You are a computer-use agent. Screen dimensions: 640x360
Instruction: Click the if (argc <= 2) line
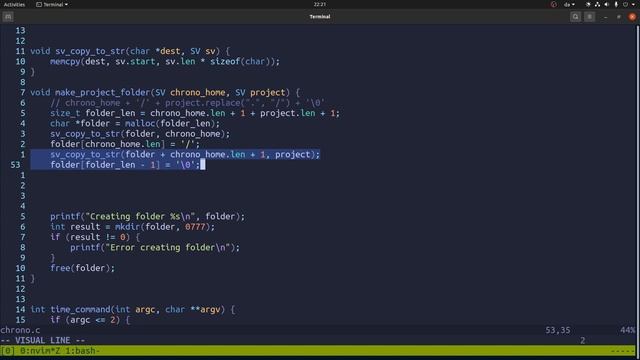pos(90,320)
